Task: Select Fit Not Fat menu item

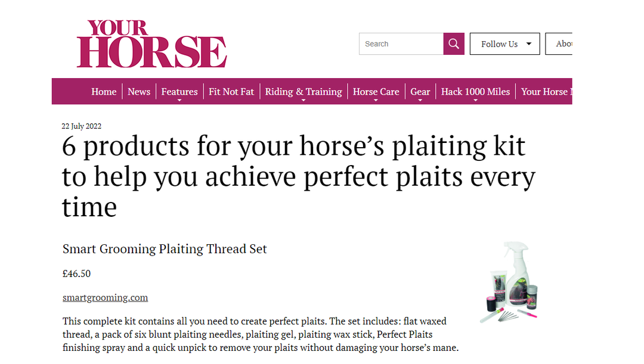Action: click(231, 92)
